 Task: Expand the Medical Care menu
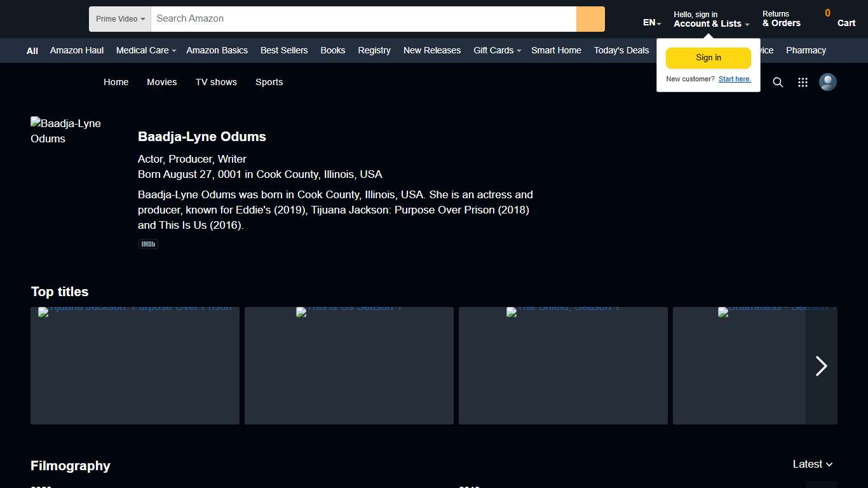146,50
